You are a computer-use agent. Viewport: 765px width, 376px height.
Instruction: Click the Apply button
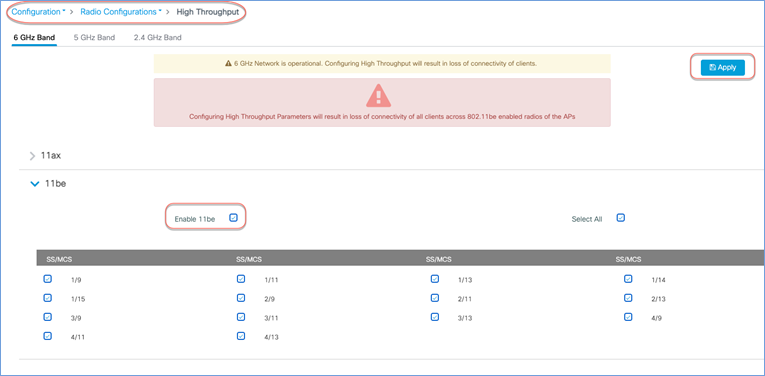pyautogui.click(x=723, y=67)
